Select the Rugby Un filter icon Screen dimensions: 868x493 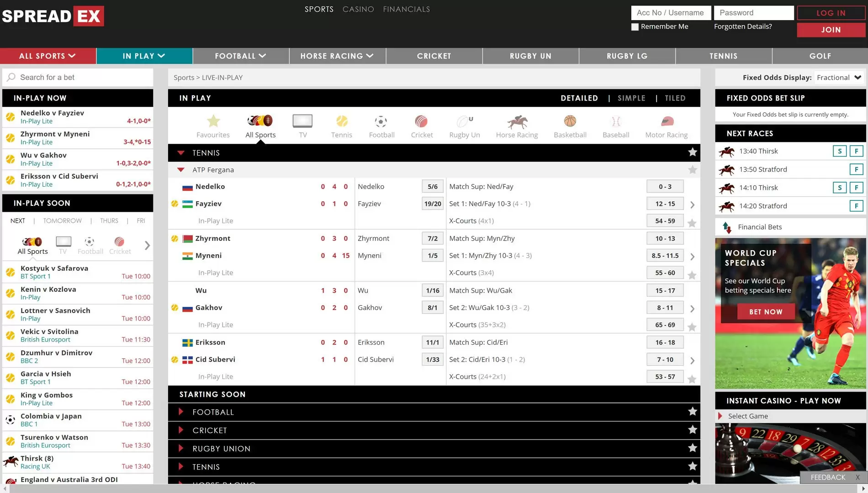point(465,121)
